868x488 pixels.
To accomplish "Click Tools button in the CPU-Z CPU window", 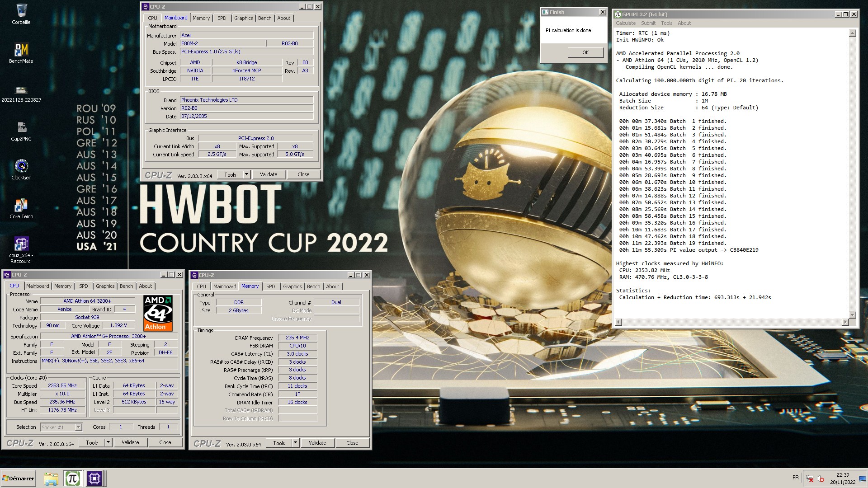I will point(92,442).
